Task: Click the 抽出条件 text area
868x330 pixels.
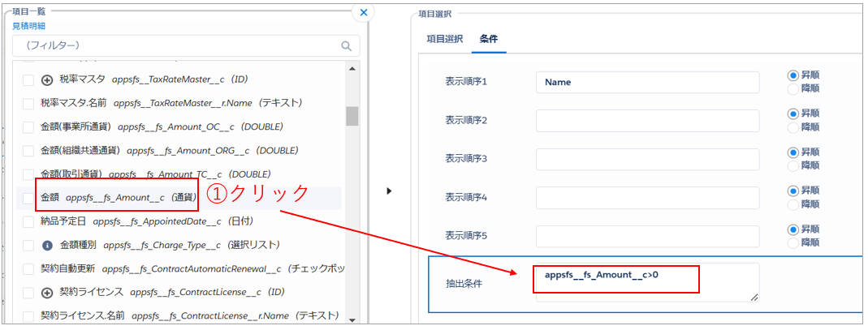Action: pyautogui.click(x=646, y=283)
